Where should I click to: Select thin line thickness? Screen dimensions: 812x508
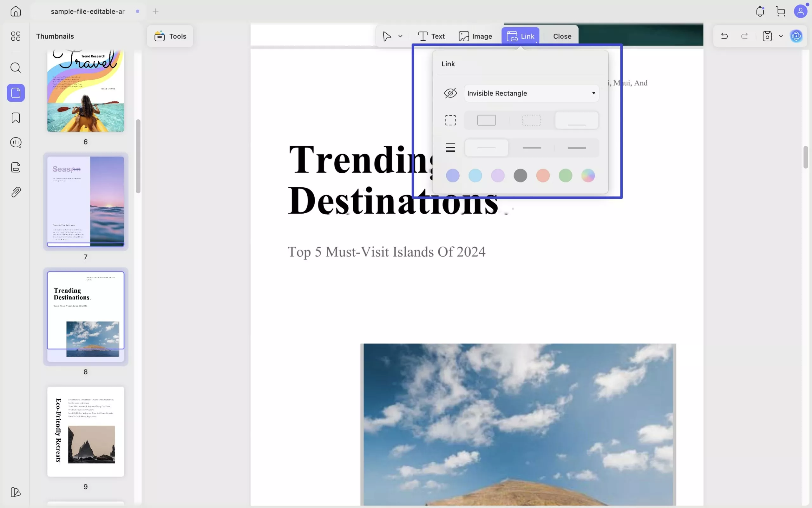[487, 148]
